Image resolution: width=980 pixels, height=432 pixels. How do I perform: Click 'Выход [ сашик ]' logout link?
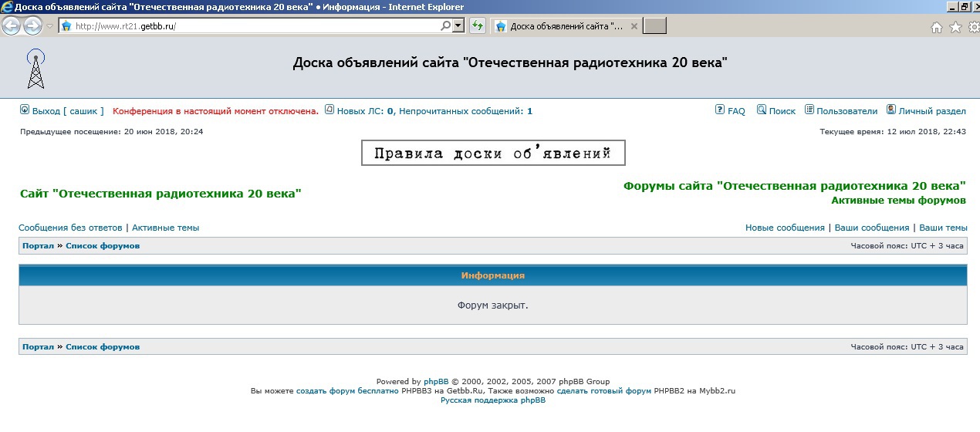[x=68, y=111]
